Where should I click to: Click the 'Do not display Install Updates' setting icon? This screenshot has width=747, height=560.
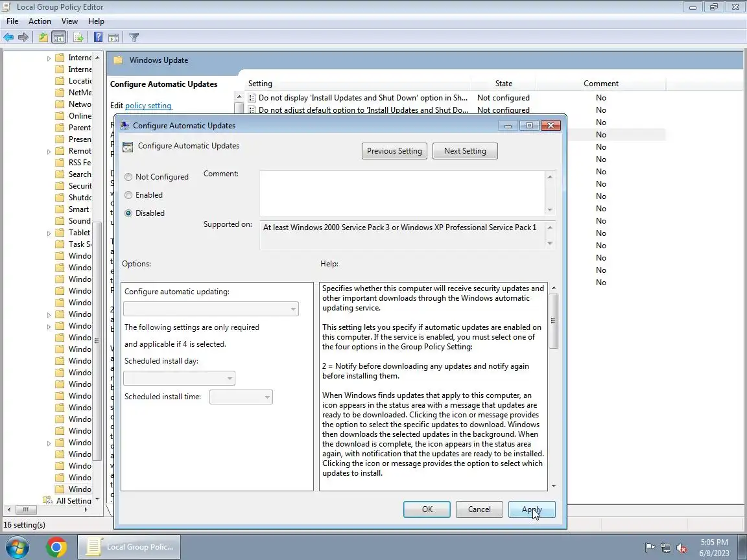click(252, 98)
